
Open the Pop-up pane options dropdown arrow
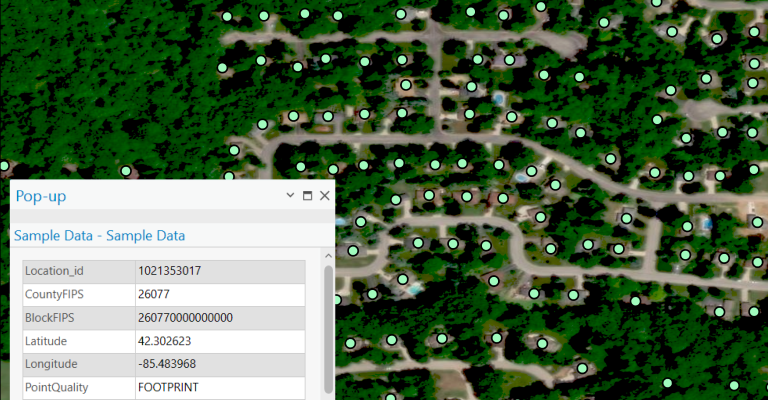(290, 196)
